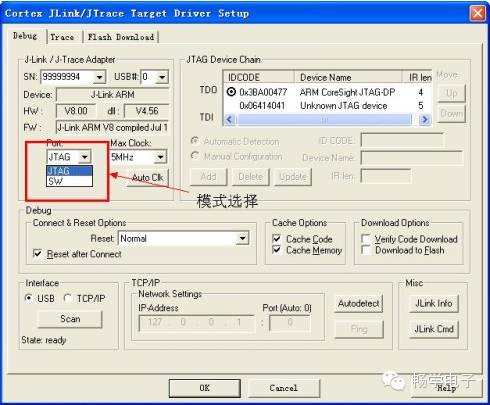Select the Debug tab
This screenshot has height=405, width=490.
25,36
